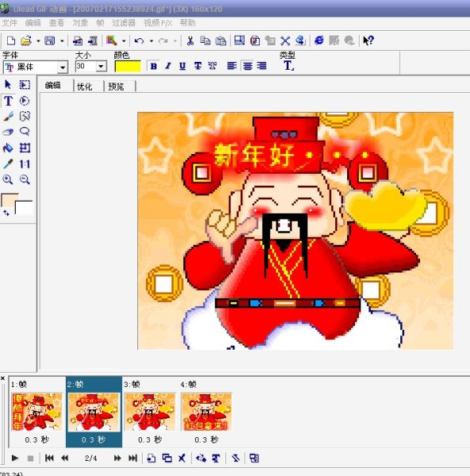Select frame 4 thumbnail
This screenshot has height=476, width=470.
click(207, 412)
